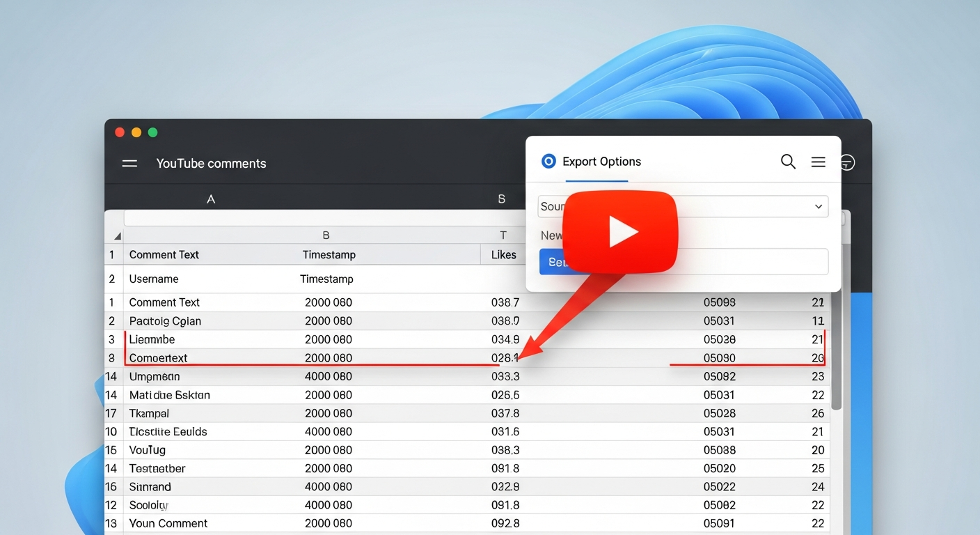Click the 026.5 value

(505, 395)
